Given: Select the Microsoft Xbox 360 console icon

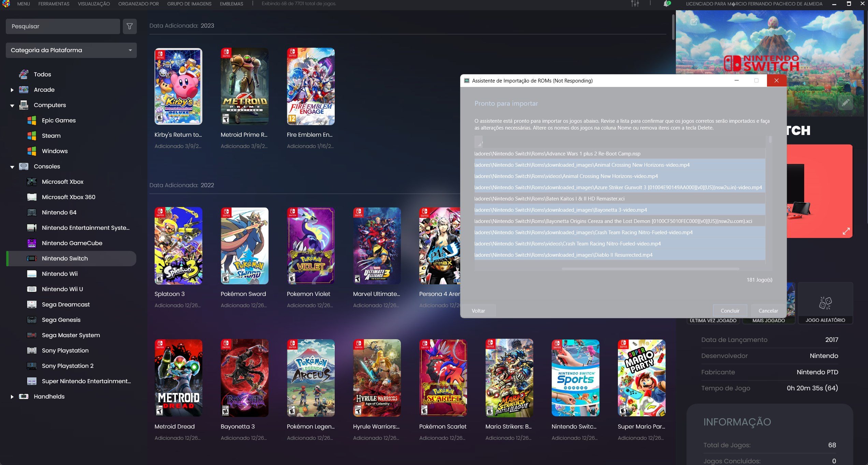Looking at the screenshot, I should point(32,197).
